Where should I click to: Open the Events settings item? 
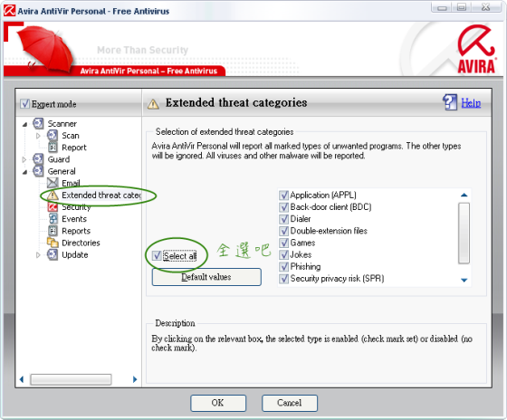click(x=74, y=219)
